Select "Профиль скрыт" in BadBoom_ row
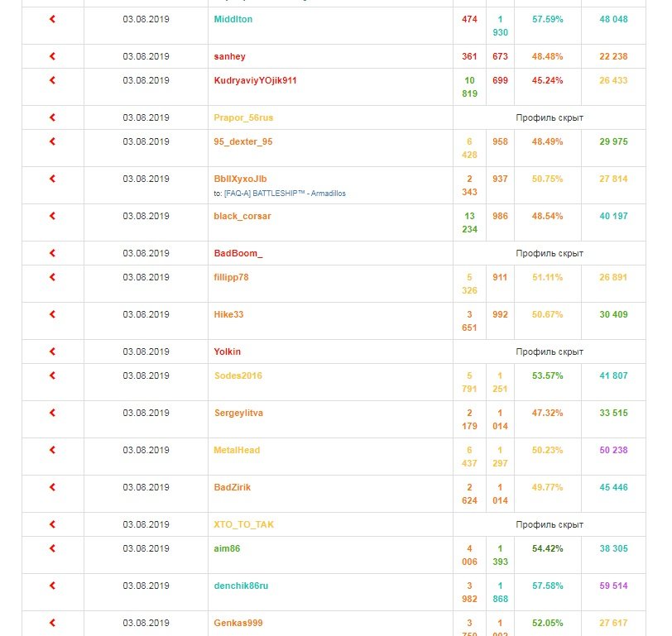Screen dimensions: 672x636 tap(550, 254)
